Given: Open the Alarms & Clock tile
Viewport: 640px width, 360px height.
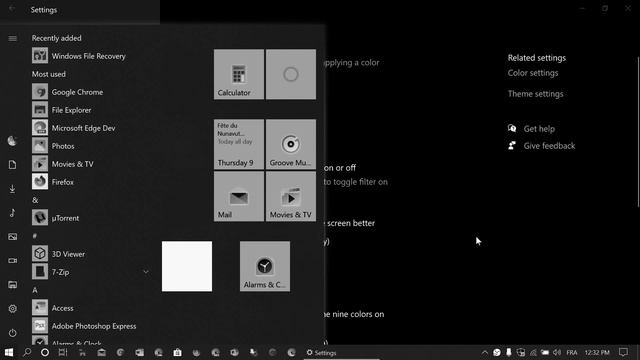Looking at the screenshot, I should 265,266.
